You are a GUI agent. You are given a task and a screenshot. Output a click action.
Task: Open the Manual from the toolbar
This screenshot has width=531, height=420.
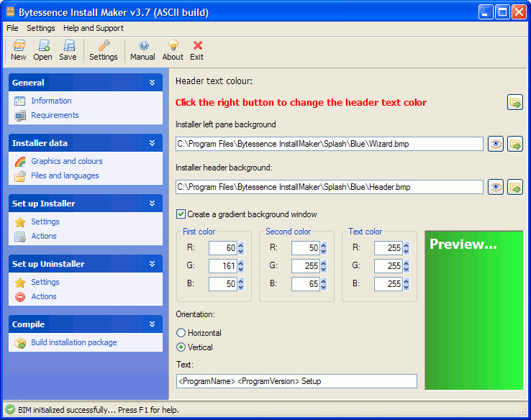click(144, 45)
